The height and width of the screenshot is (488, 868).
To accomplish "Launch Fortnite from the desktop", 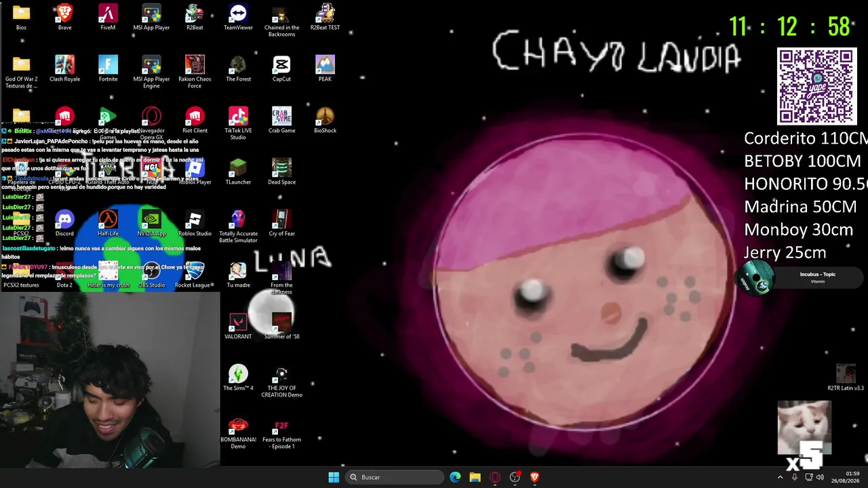I will (x=108, y=68).
